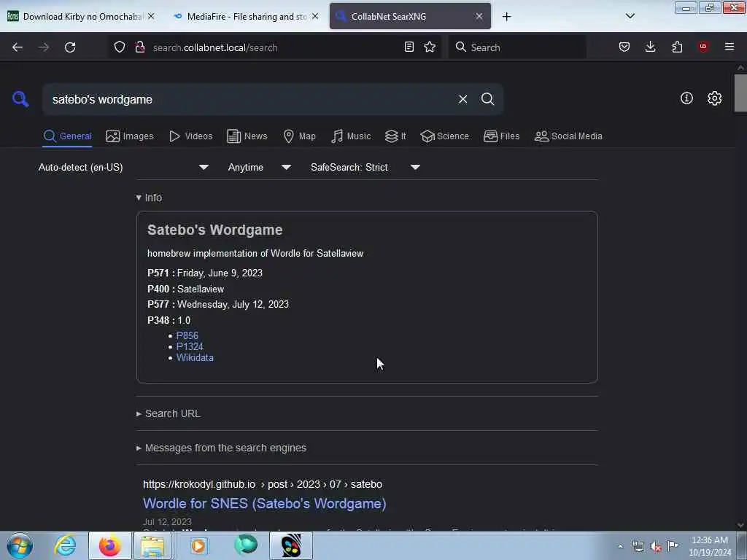Screen dimensions: 747x560
Task: Submit search with magnifier button
Action: pos(487,99)
